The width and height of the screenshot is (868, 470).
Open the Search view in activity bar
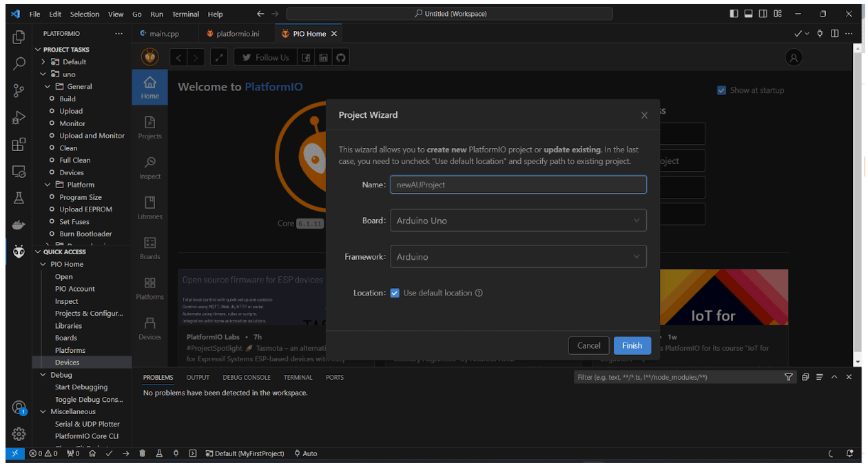click(x=19, y=63)
